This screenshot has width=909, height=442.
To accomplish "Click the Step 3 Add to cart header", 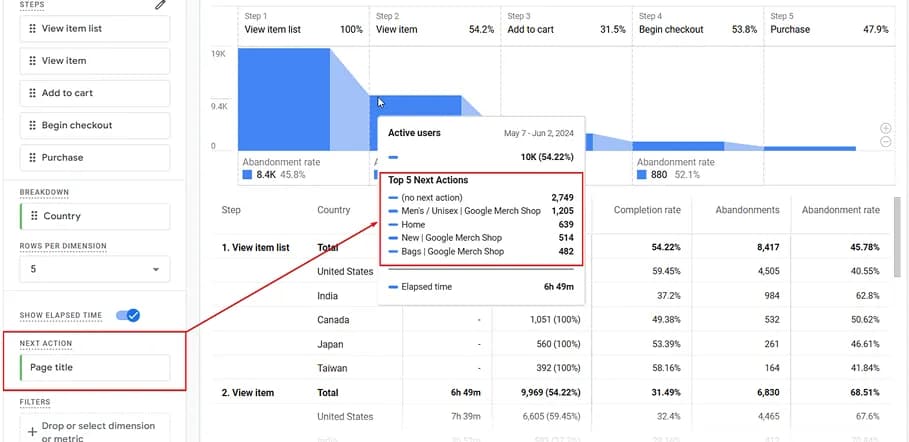I will [566, 24].
